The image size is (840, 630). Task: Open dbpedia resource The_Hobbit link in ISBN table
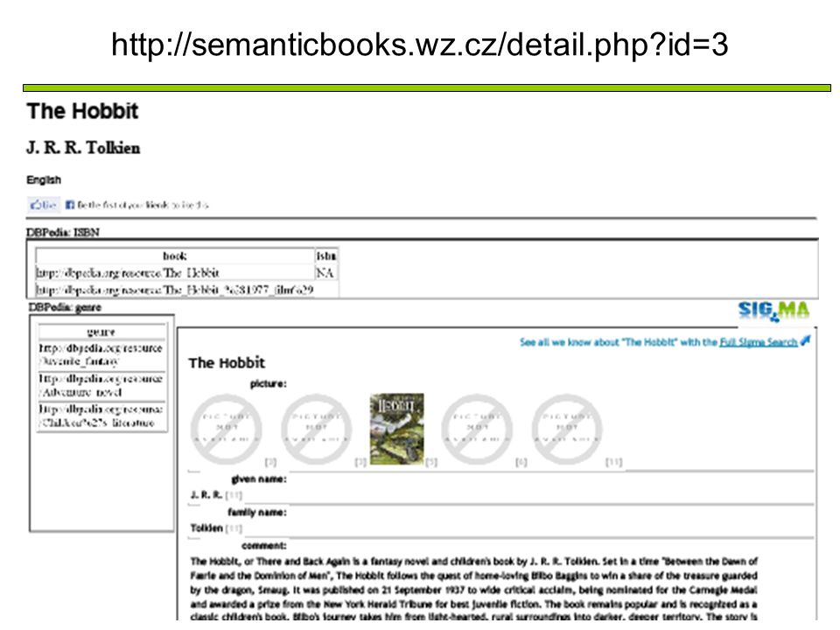128,273
